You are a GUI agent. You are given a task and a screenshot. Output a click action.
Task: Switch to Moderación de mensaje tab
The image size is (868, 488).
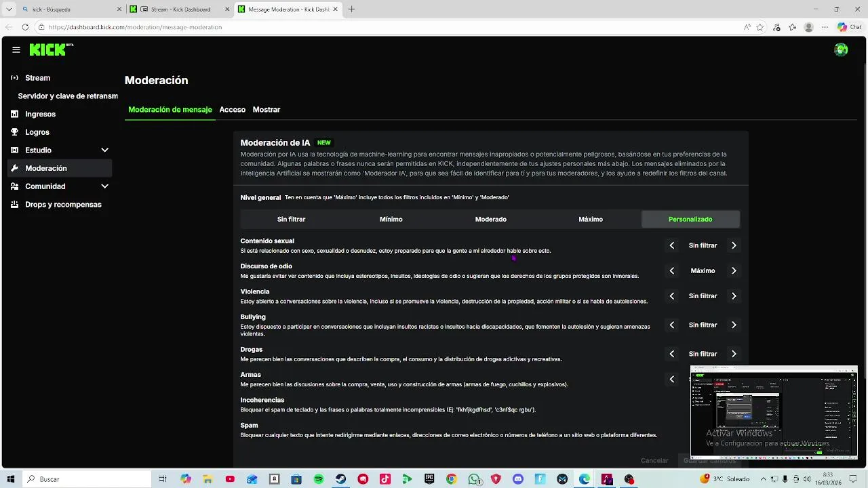tap(170, 110)
